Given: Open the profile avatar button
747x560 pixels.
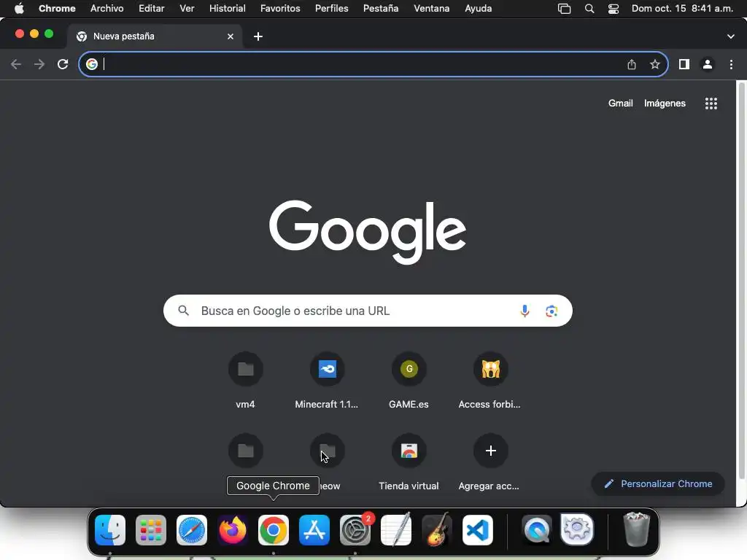Looking at the screenshot, I should tap(708, 64).
